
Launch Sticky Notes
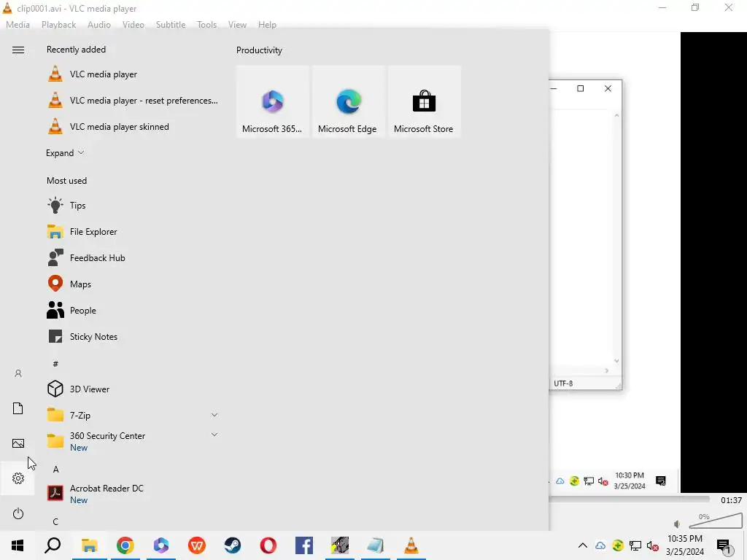[x=133, y=336]
